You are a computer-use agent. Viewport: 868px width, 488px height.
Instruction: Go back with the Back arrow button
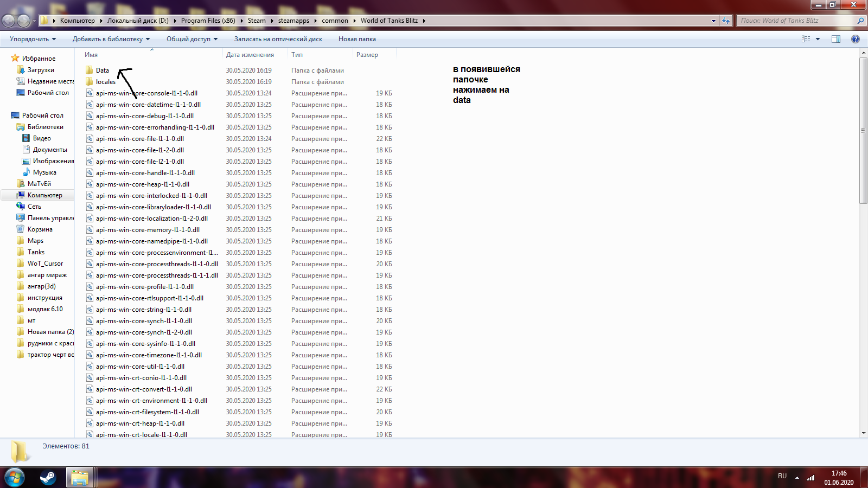(9, 21)
